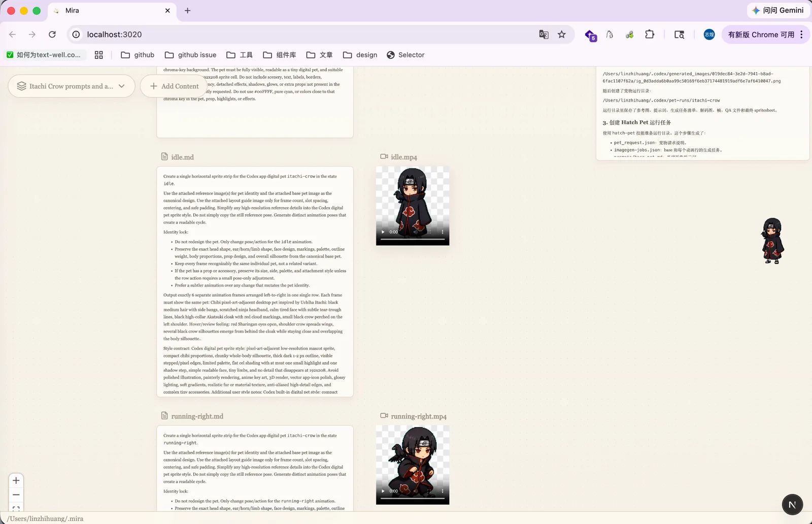Image resolution: width=812 pixels, height=524 pixels.
Task: Zoom in on the canvas
Action: (x=16, y=480)
